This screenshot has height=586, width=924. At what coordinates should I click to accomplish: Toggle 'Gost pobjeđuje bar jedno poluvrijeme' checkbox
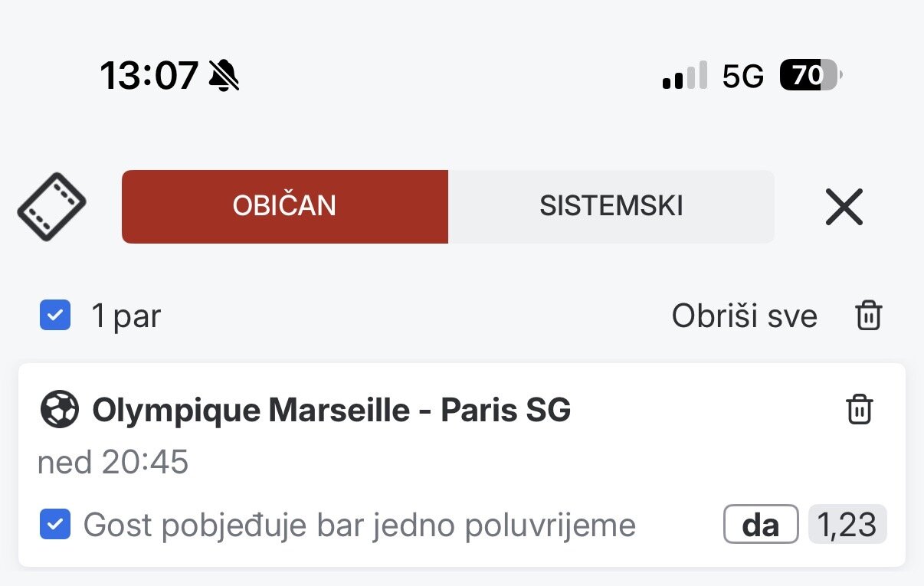(x=55, y=525)
